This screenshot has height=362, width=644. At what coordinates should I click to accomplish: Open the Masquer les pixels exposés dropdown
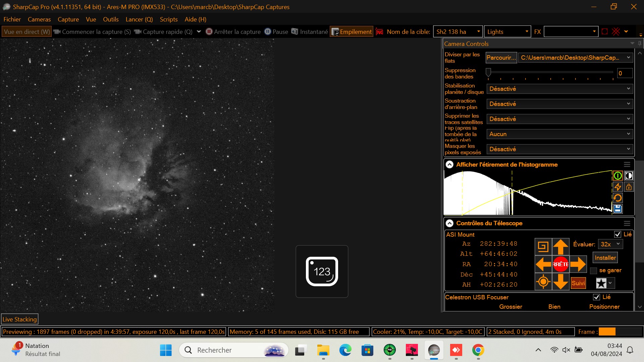560,149
